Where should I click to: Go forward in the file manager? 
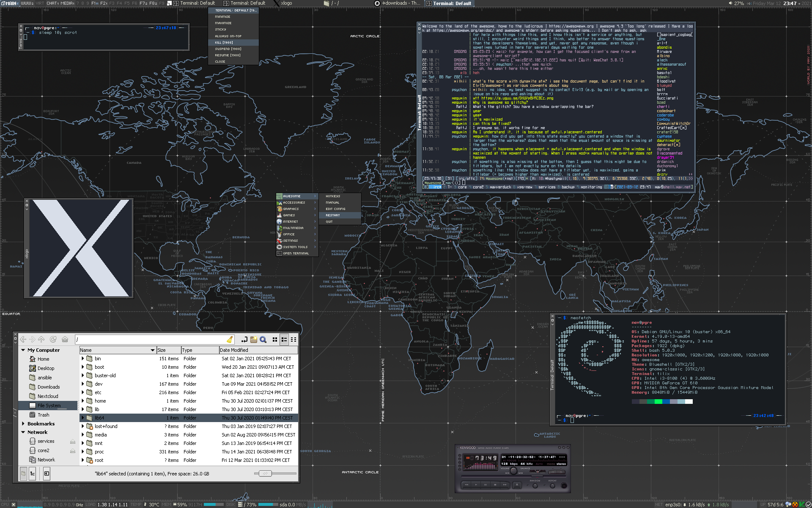pos(33,340)
